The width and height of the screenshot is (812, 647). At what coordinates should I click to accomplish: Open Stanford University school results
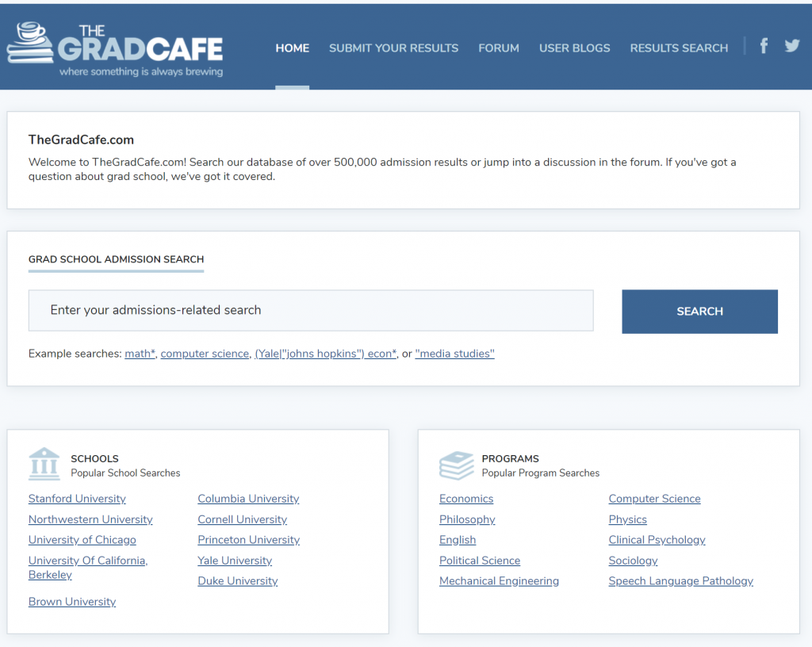tap(77, 499)
